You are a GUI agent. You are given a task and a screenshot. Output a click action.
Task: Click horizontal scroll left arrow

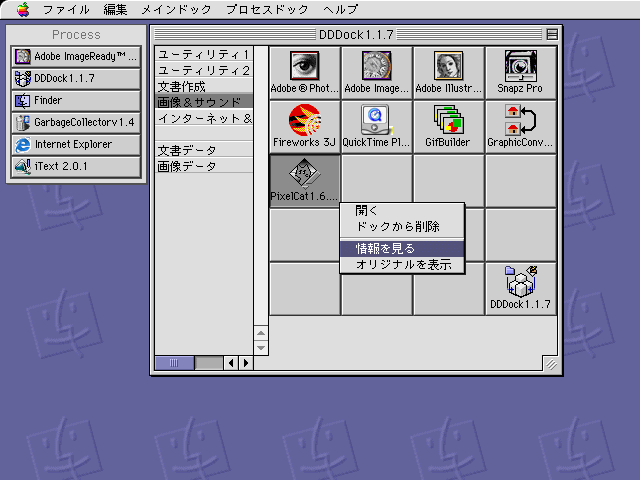pos(231,363)
